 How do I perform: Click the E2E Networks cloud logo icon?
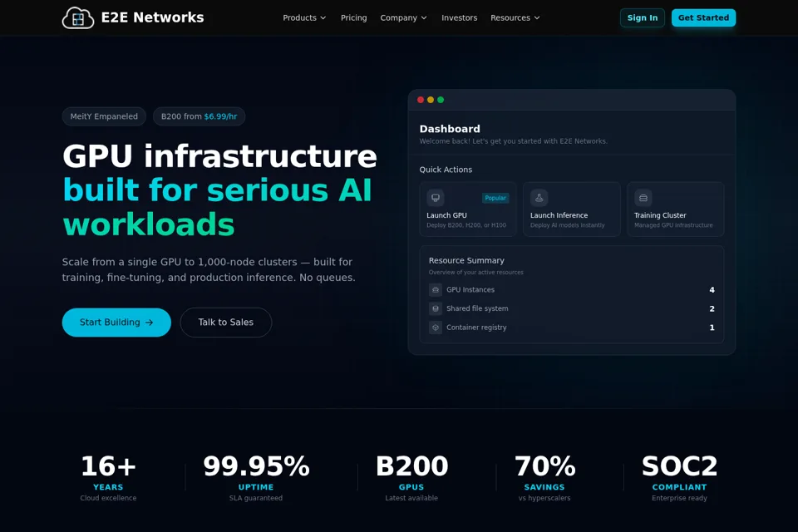tap(78, 17)
